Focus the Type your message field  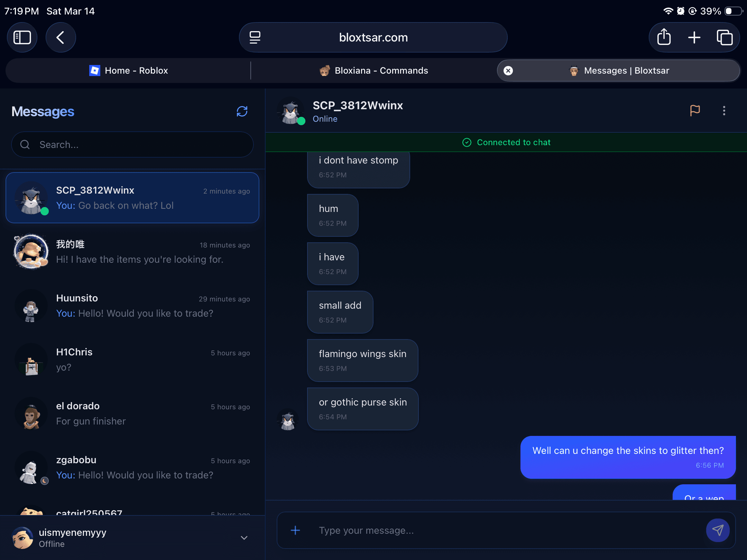506,530
